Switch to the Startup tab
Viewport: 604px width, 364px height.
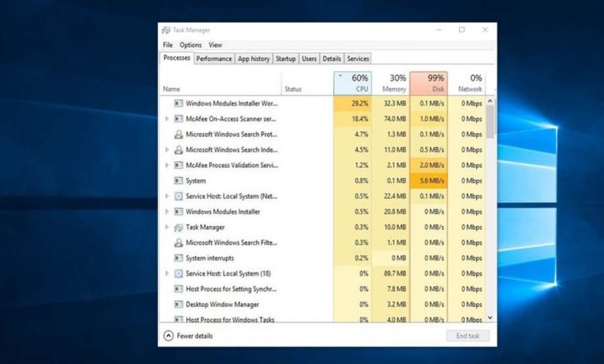click(x=286, y=59)
